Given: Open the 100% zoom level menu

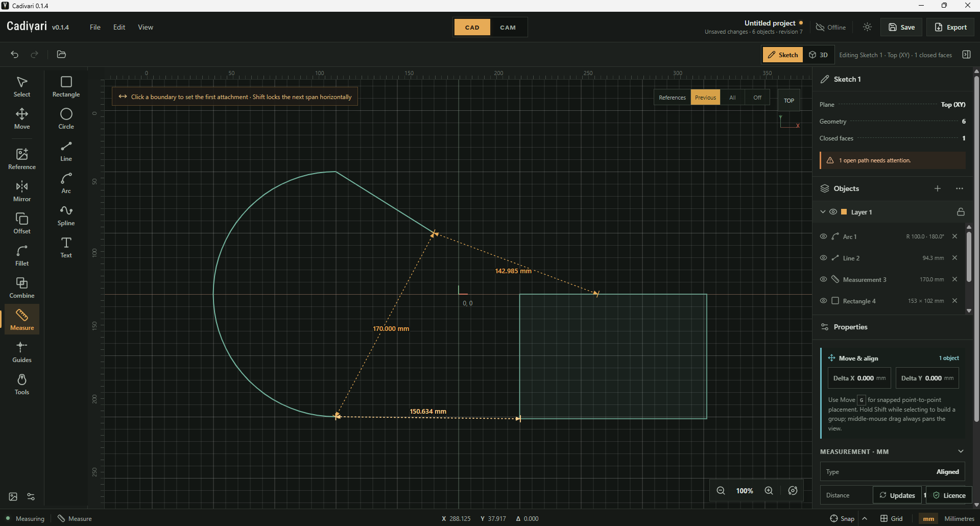Looking at the screenshot, I should (x=745, y=491).
